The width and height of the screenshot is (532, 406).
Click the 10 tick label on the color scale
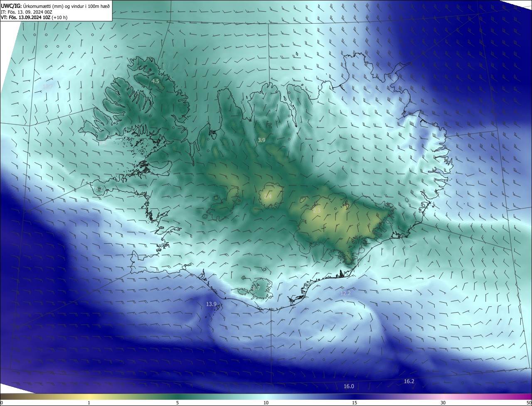click(266, 403)
